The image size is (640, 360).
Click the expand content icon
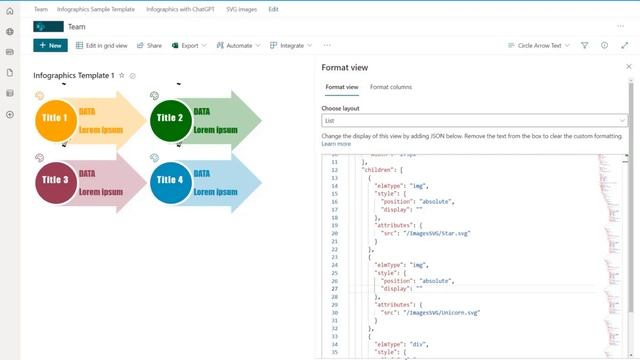(x=624, y=45)
